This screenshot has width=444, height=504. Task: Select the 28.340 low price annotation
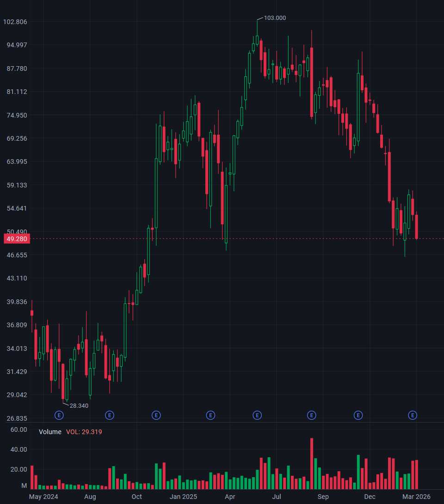click(x=79, y=405)
